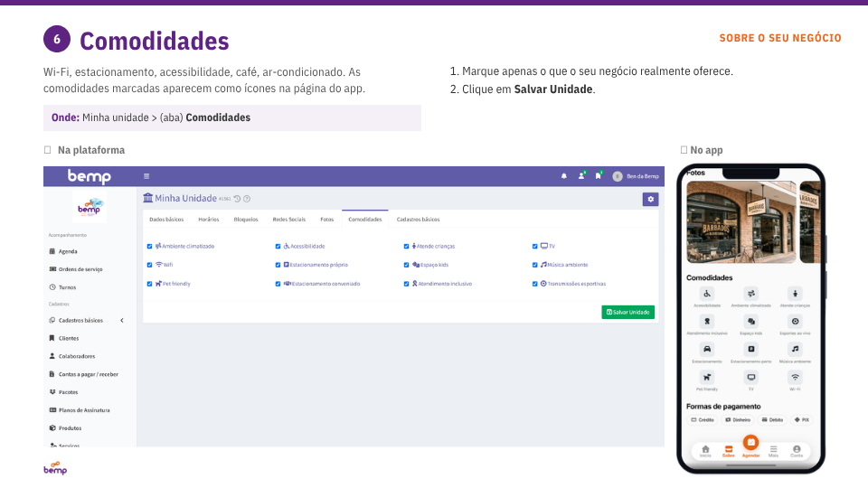The height and width of the screenshot is (488, 868).
Task: Click the gear settings button of Minha Unidade
Action: point(650,199)
